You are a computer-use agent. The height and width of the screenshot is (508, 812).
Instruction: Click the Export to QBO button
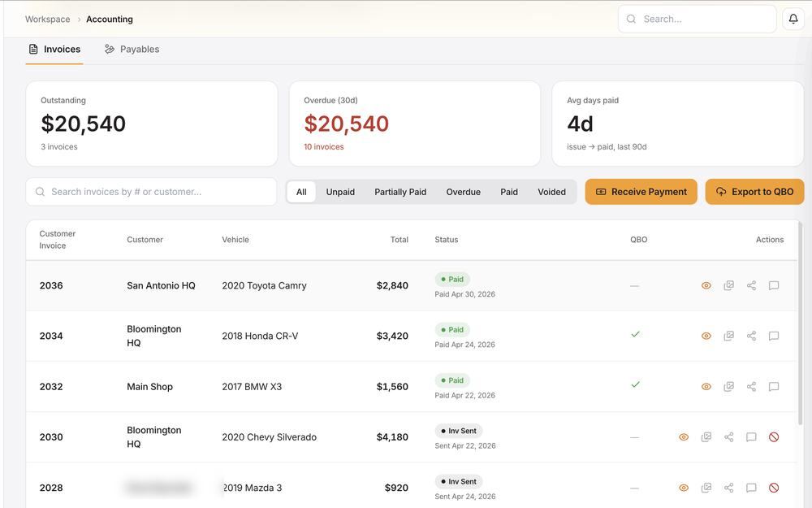(x=754, y=192)
